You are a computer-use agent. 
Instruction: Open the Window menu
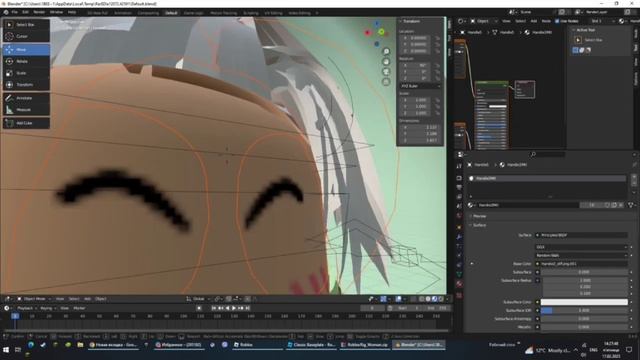coord(56,13)
